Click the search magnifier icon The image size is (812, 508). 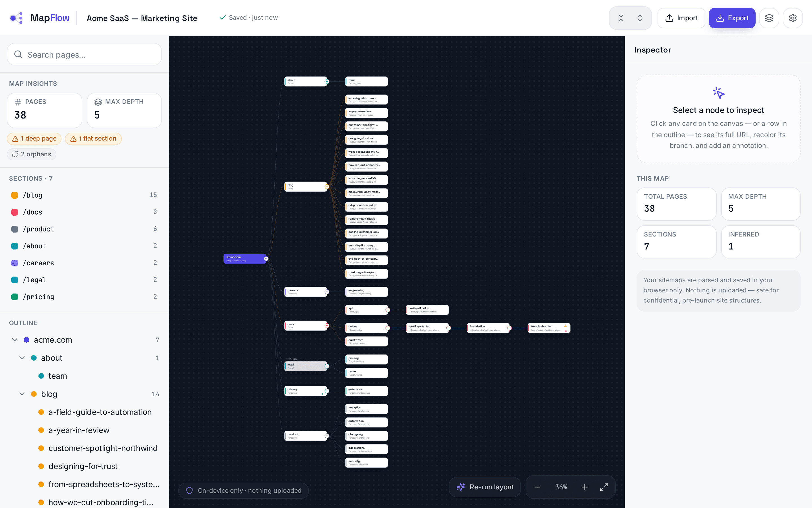pyautogui.click(x=18, y=54)
